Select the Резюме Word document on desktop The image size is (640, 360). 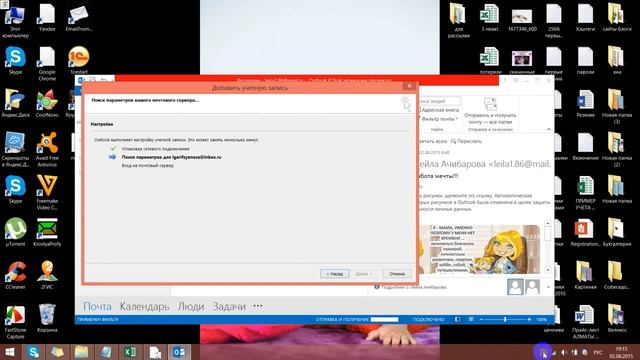tap(585, 104)
